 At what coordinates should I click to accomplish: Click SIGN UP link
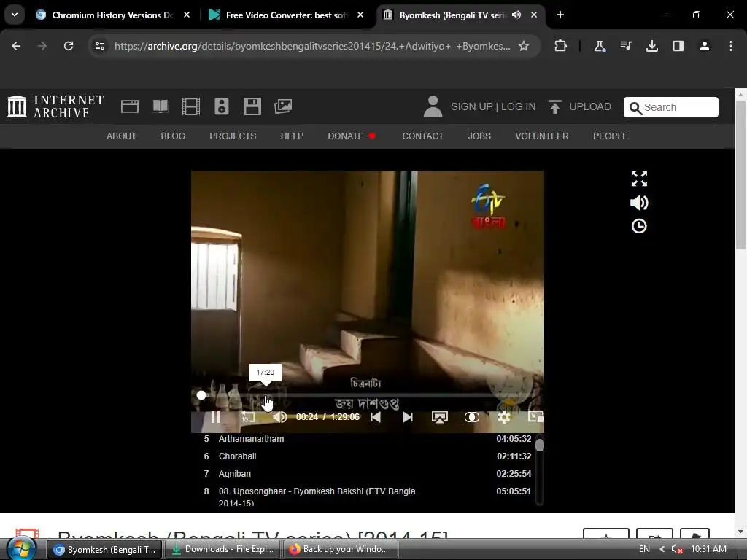472,106
